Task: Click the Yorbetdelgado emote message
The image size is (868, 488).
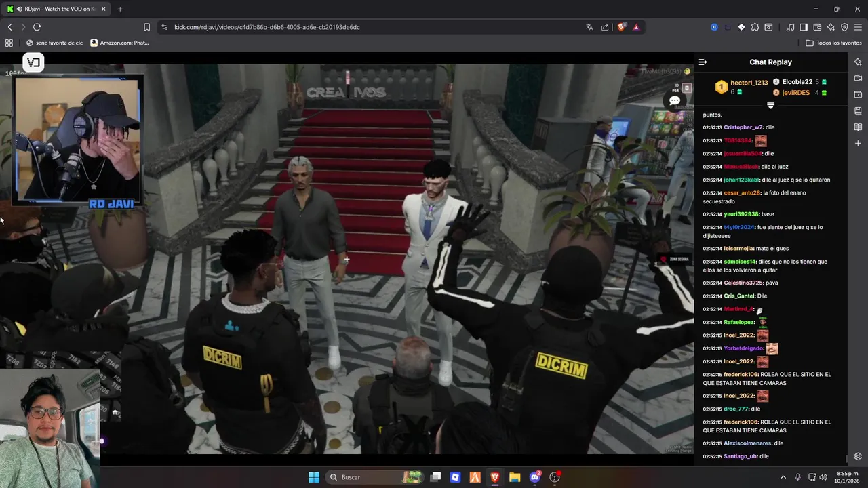Action: (x=772, y=348)
